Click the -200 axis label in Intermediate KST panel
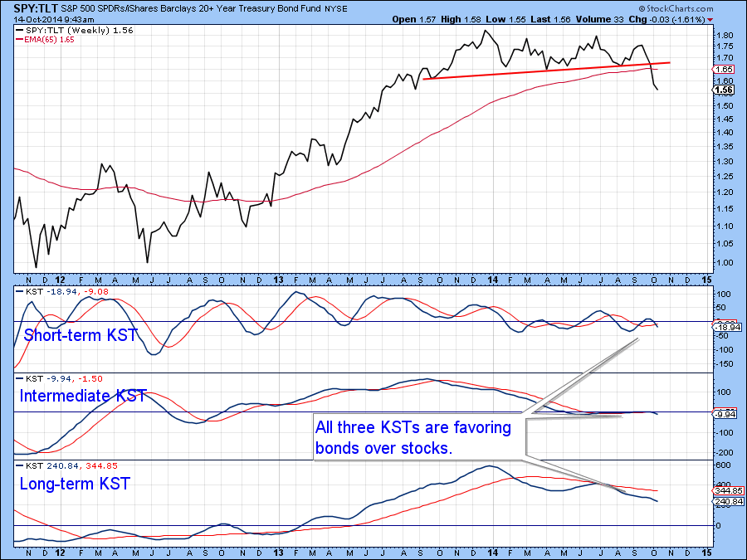747x560 pixels. [724, 452]
